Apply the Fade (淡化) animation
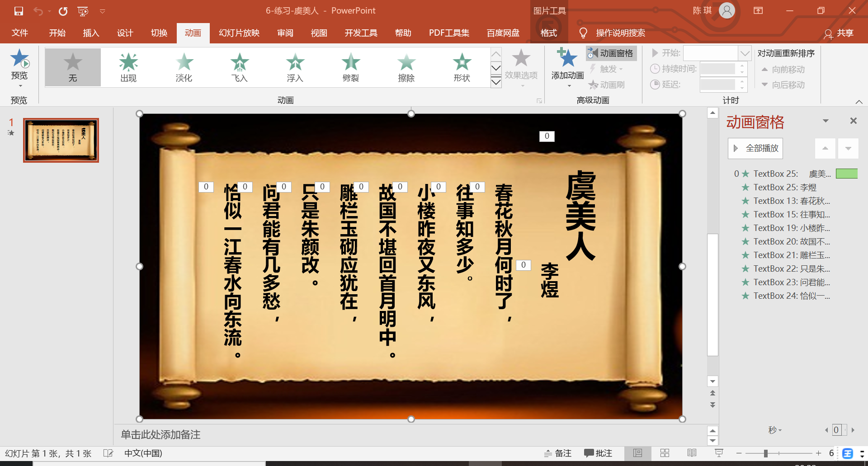Viewport: 868px width, 466px height. click(x=184, y=67)
